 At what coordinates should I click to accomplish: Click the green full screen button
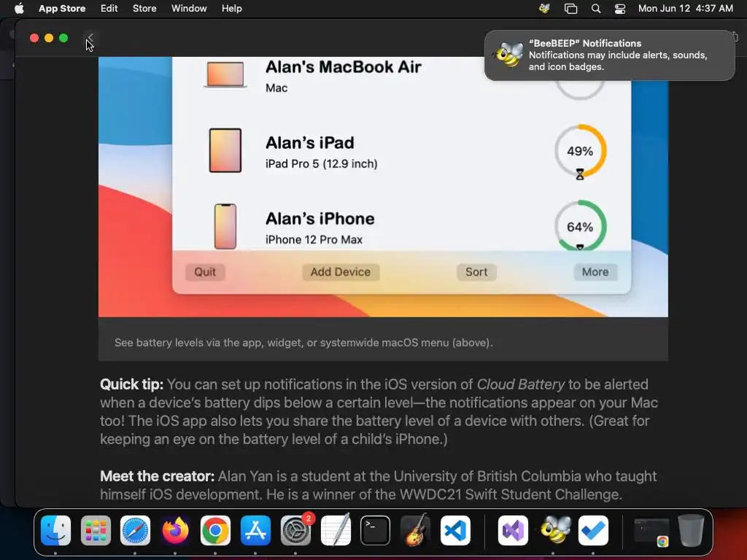63,38
